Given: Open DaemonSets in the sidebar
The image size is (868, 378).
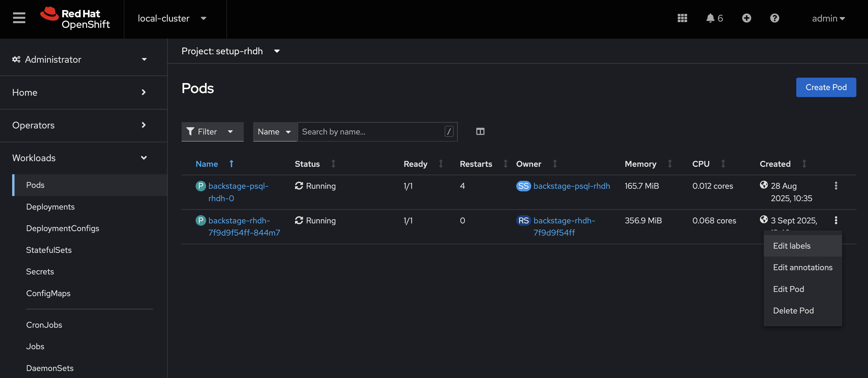Looking at the screenshot, I should click(90, 368).
